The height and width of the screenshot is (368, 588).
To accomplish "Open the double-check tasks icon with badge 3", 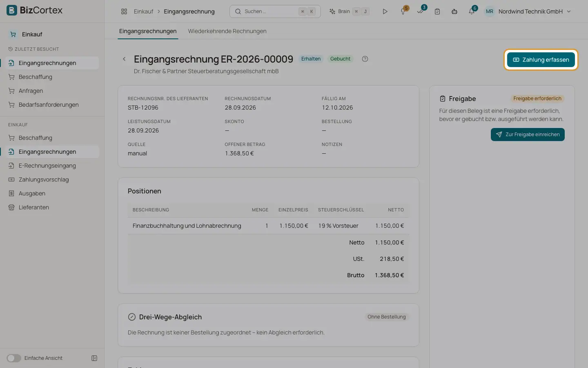I will (x=420, y=11).
